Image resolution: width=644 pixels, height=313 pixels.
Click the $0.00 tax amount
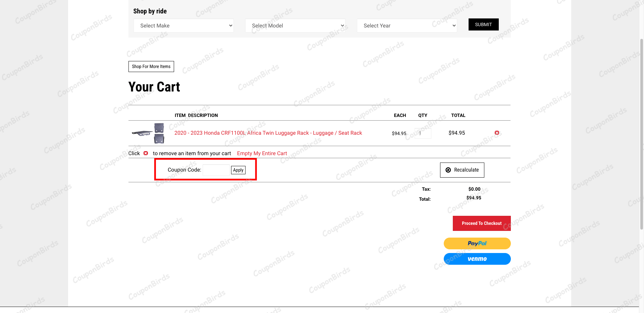pos(474,189)
